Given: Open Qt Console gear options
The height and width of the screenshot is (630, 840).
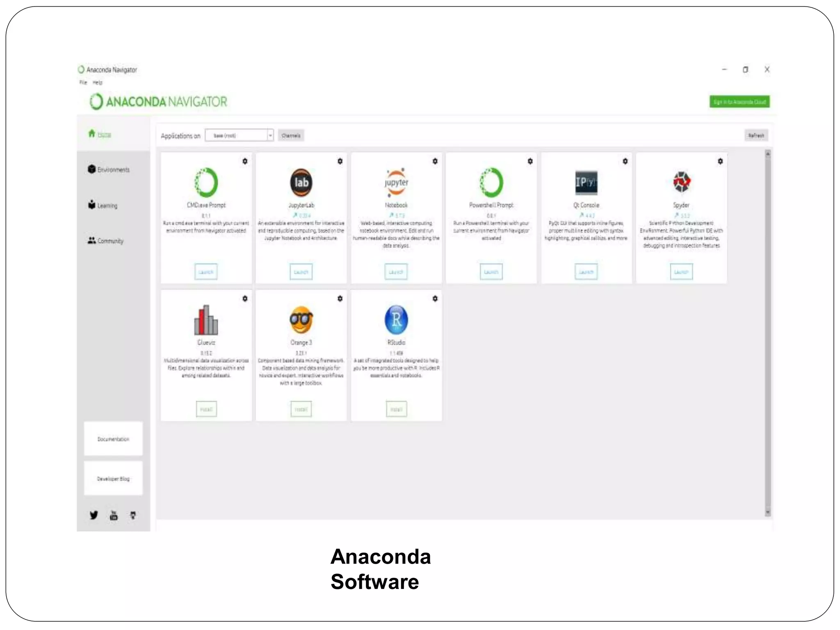Looking at the screenshot, I should point(625,161).
